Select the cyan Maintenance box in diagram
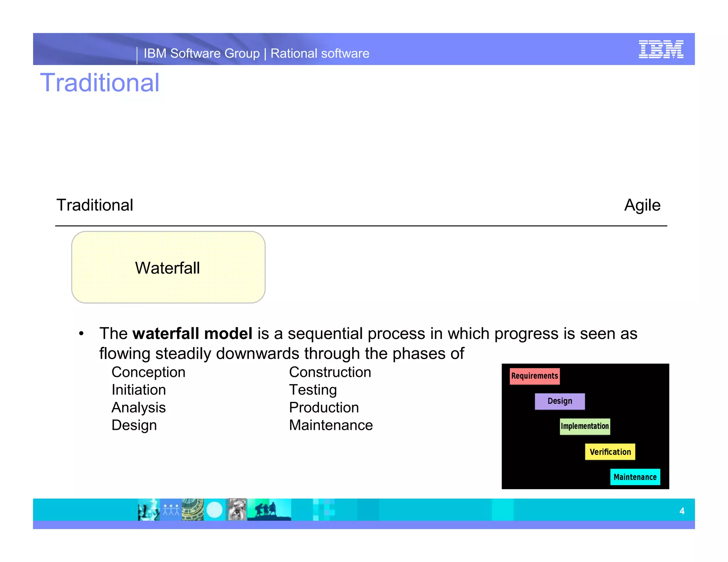Viewport: 728px width, 562px height. (635, 477)
